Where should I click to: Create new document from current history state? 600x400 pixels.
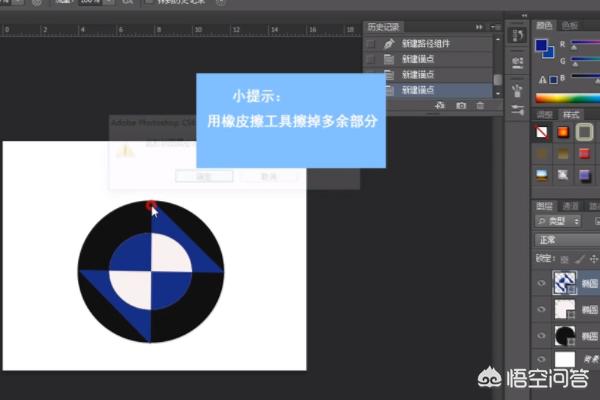tap(440, 105)
